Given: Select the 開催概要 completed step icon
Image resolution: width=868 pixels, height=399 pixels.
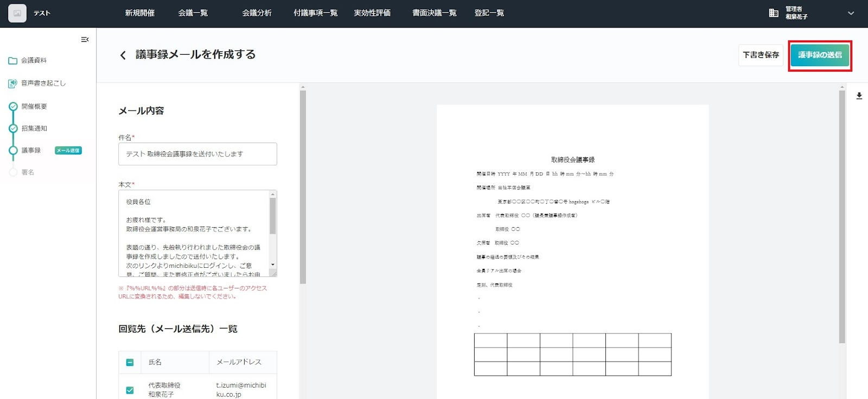Looking at the screenshot, I should [13, 107].
